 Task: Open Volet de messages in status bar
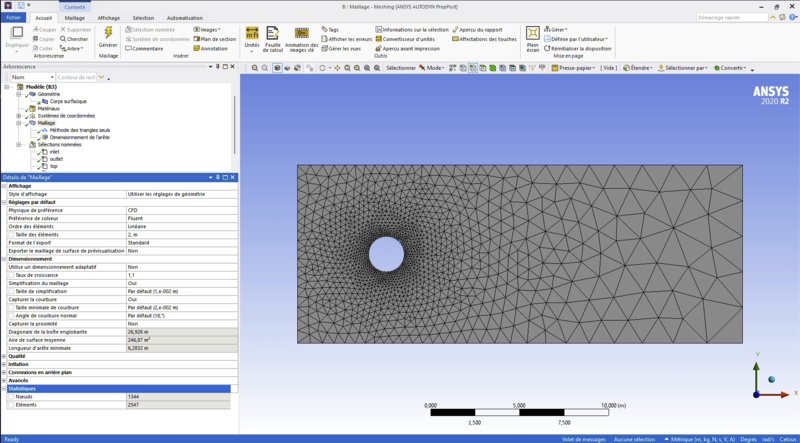[583, 439]
